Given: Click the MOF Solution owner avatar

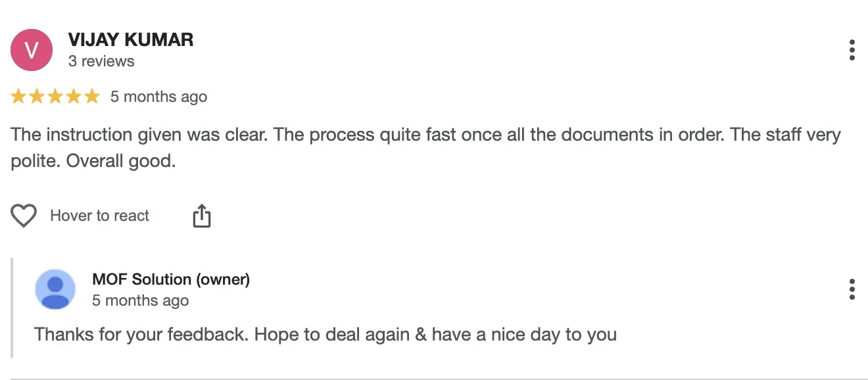Looking at the screenshot, I should (55, 289).
